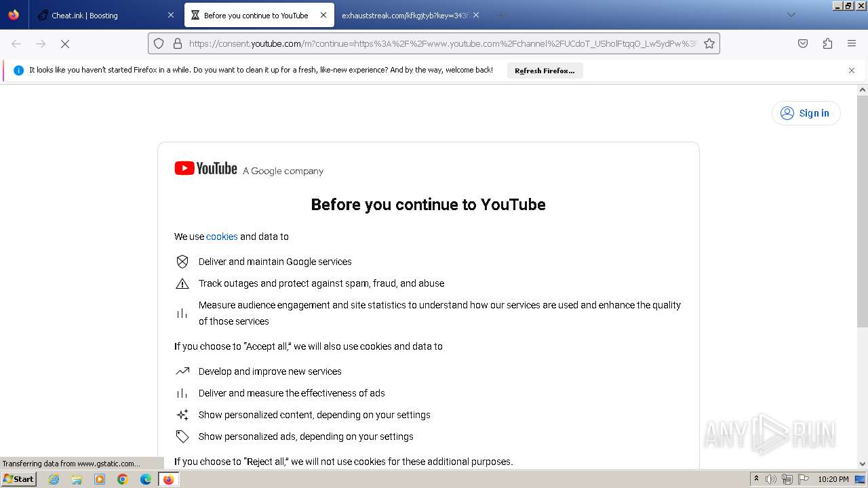Click the page heading Before you continue to YouTube

tap(428, 204)
